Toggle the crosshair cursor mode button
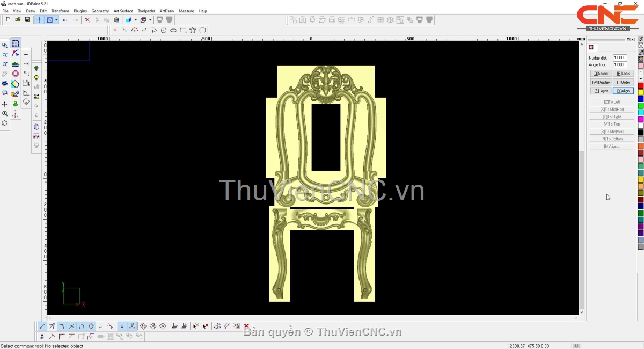Screen dimensions: 644x349 39,20
